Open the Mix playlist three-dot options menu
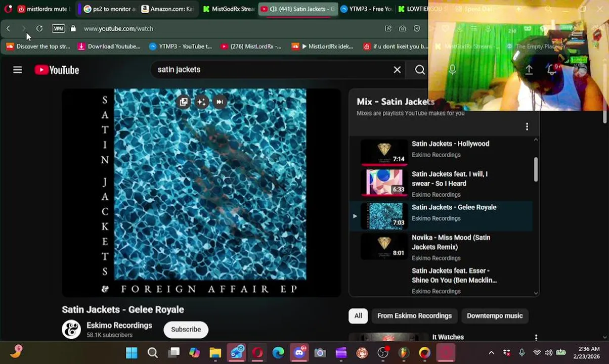609x364 pixels. (x=527, y=126)
